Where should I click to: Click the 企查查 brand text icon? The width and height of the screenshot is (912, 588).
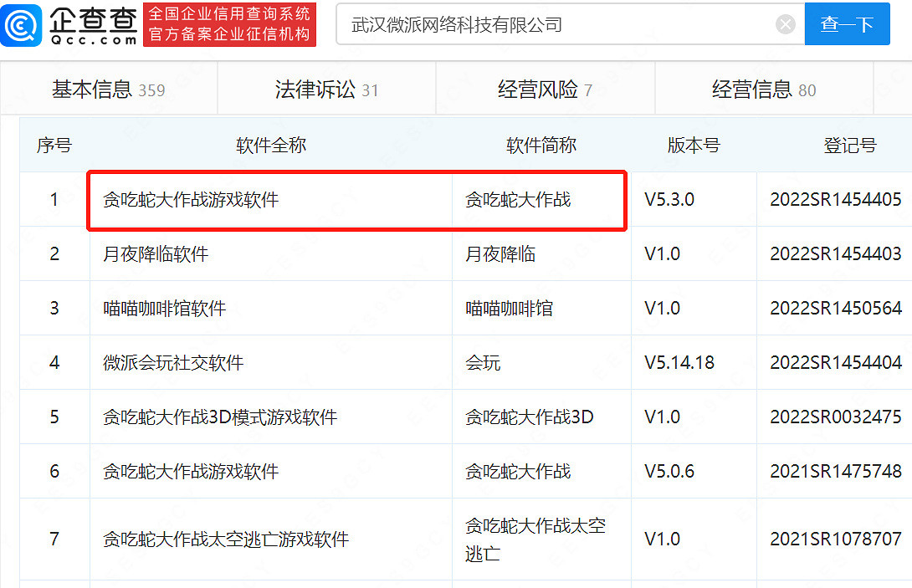(x=95, y=20)
